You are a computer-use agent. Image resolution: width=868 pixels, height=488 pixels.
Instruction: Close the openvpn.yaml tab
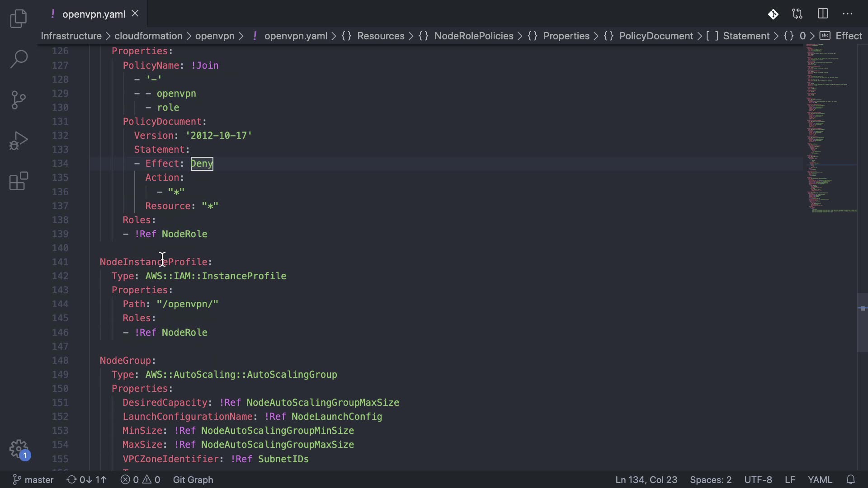click(135, 14)
